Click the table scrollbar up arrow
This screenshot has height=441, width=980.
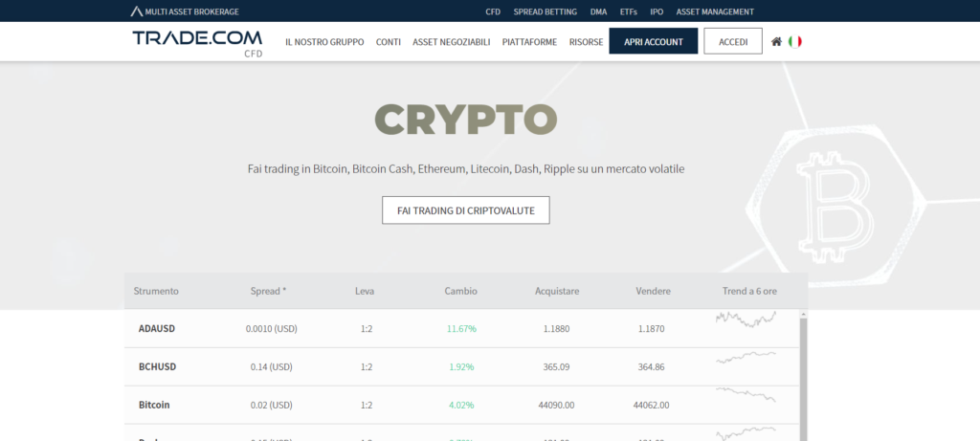[x=804, y=314]
